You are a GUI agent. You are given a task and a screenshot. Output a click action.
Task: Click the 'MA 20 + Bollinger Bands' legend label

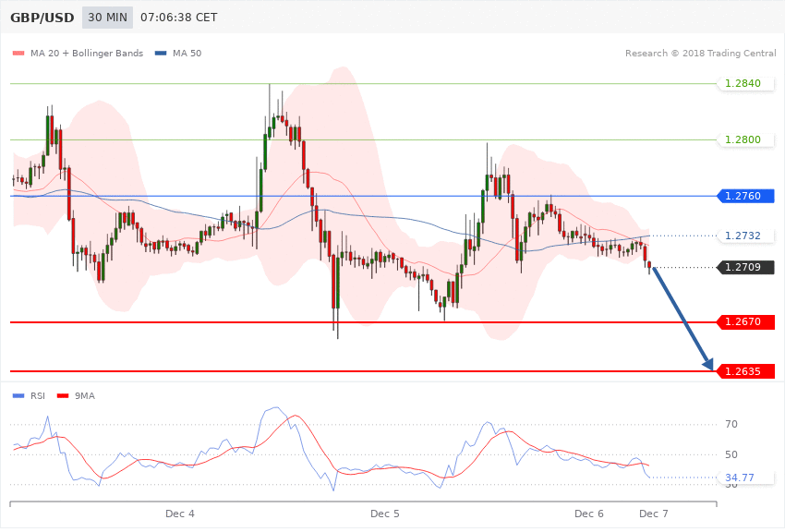coord(87,53)
